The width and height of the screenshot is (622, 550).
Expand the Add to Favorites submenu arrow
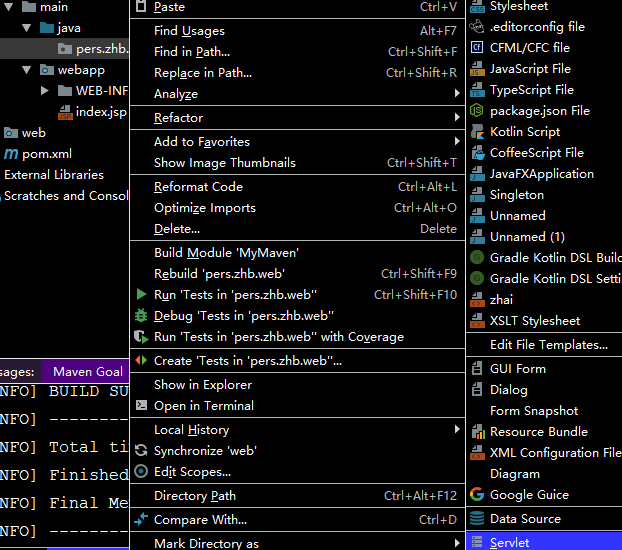click(457, 141)
